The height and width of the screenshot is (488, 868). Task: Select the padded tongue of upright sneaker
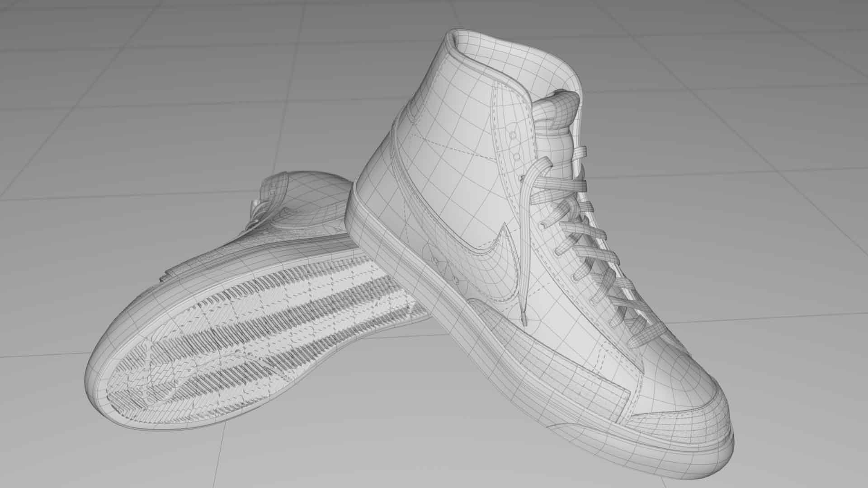(x=556, y=131)
